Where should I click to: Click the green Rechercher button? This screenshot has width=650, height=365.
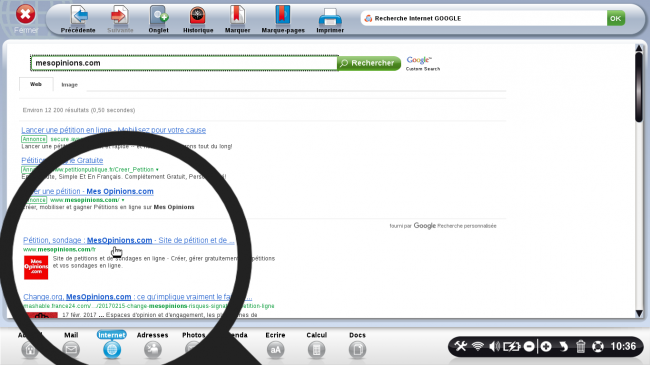point(369,63)
